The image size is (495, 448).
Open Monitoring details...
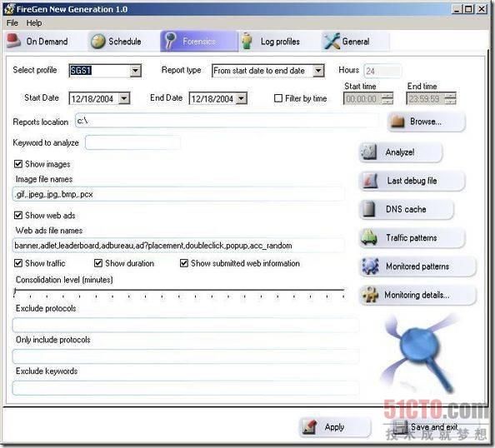click(417, 295)
